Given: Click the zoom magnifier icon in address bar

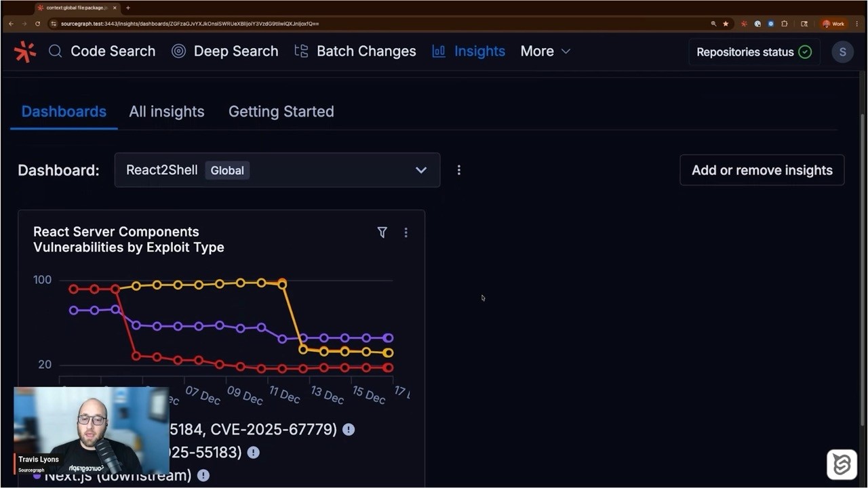Looking at the screenshot, I should (713, 24).
